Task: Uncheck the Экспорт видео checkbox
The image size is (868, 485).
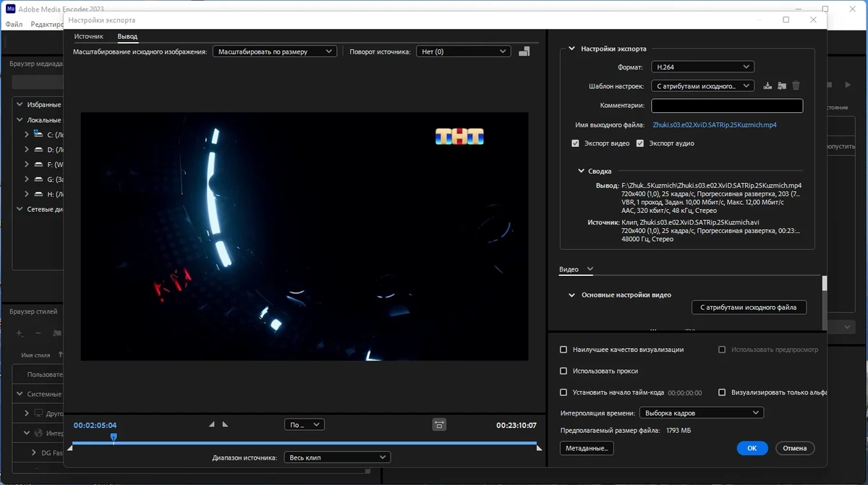Action: (575, 143)
